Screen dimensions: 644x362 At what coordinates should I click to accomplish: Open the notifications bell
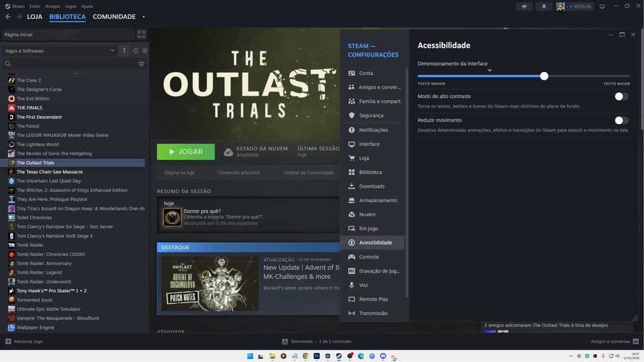(x=543, y=7)
